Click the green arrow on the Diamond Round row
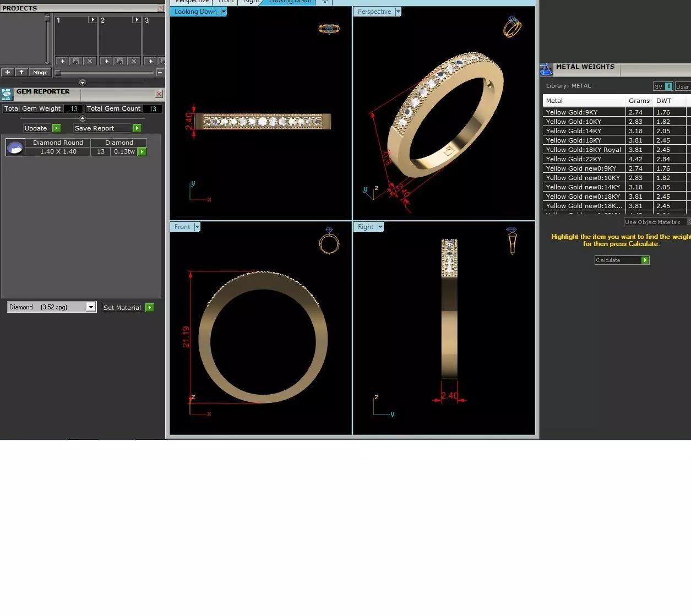This screenshot has width=691, height=616. click(142, 152)
